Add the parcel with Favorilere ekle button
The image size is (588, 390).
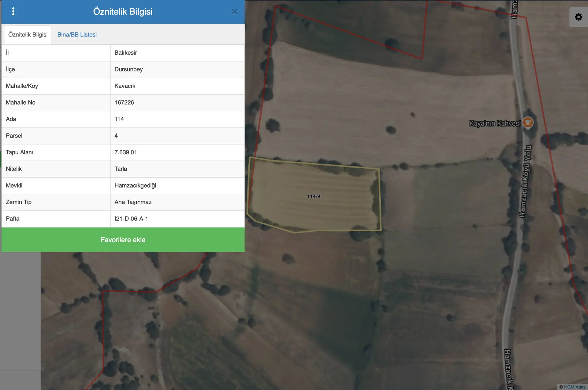123,240
